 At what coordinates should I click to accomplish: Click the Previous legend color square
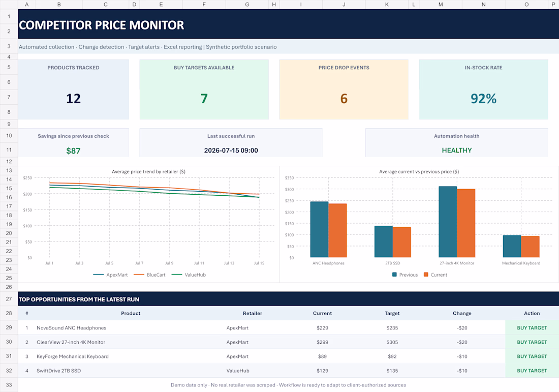(394, 275)
